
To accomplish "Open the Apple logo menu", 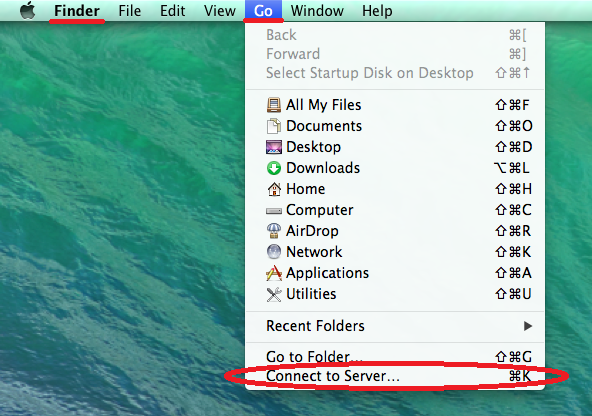I will [x=27, y=11].
